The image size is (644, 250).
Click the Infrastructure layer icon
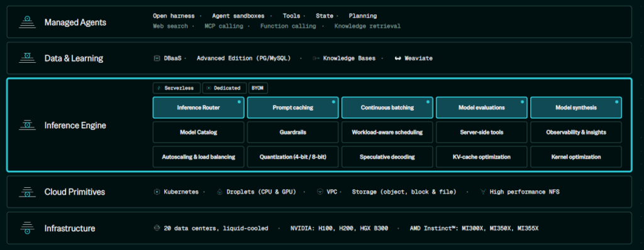pyautogui.click(x=28, y=228)
